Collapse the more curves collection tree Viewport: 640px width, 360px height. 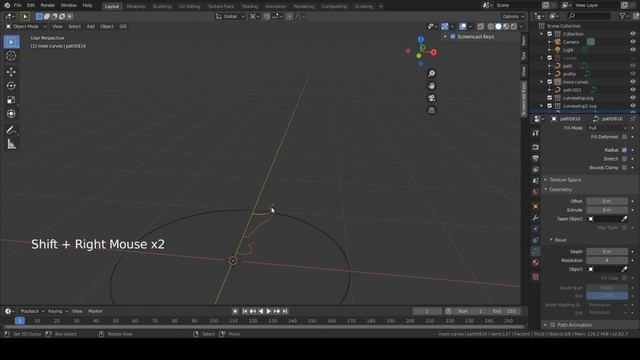[x=542, y=82]
